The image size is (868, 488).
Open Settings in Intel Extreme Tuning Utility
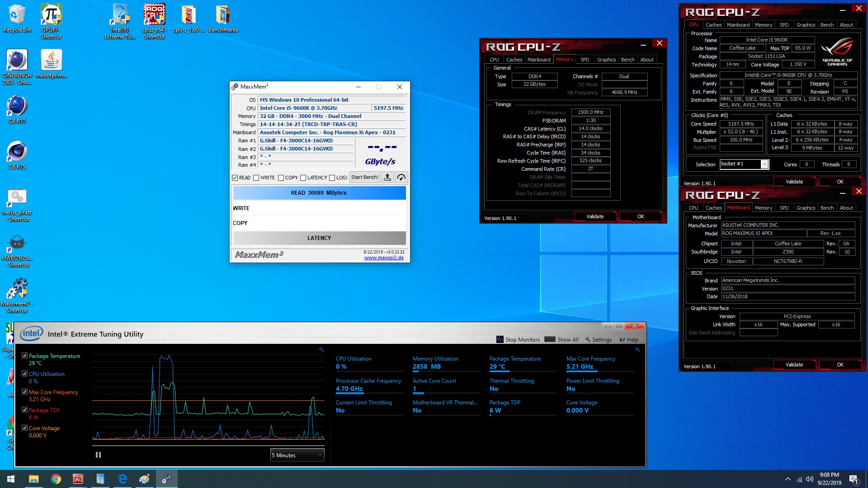tap(598, 339)
